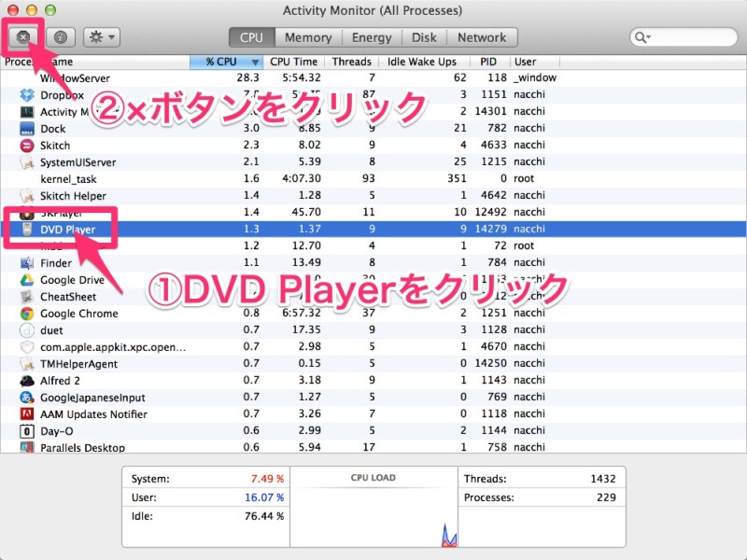Click the Alfred 2 hat icon
This screenshot has height=560, width=747.
pyautogui.click(x=27, y=381)
